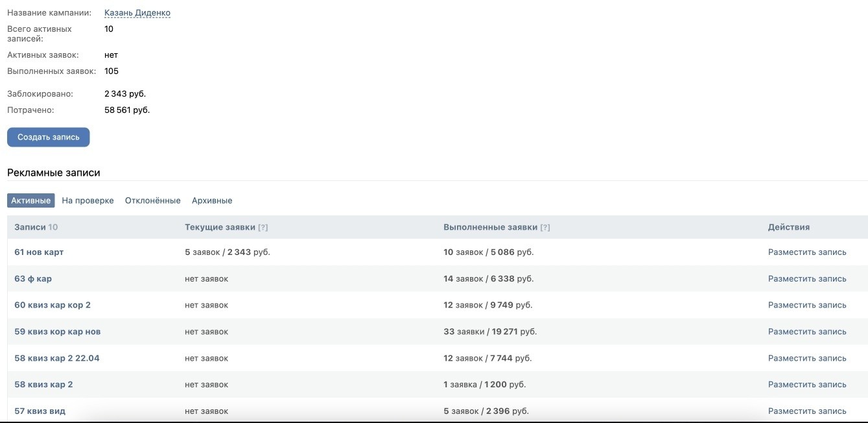This screenshot has height=423, width=868.
Task: Click Разместить запись for 60 квиз кар кор 2
Action: pyautogui.click(x=807, y=305)
